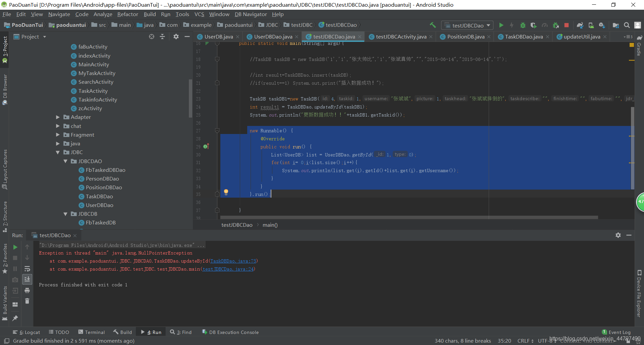Image resolution: width=644 pixels, height=345 pixels.
Task: Click the Project tree vertical scrollbar
Action: (191, 98)
